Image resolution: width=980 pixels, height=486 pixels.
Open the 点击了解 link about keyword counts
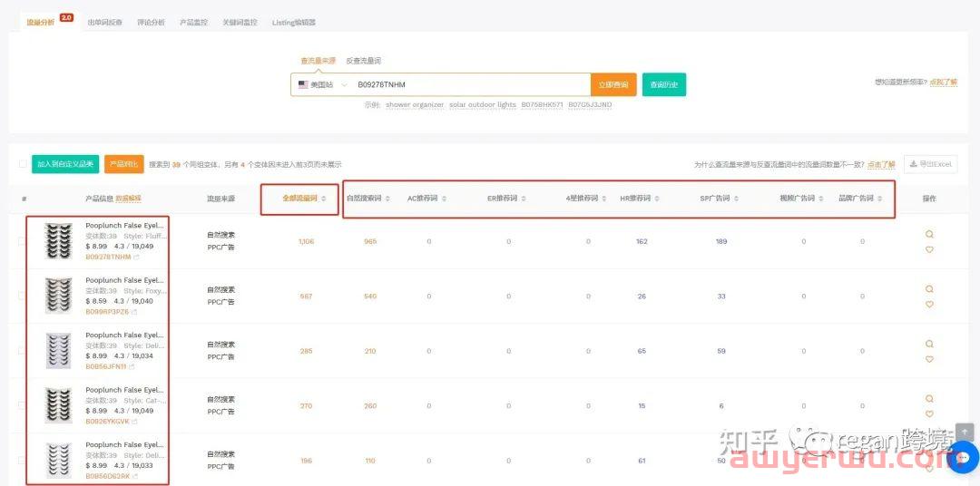880,165
